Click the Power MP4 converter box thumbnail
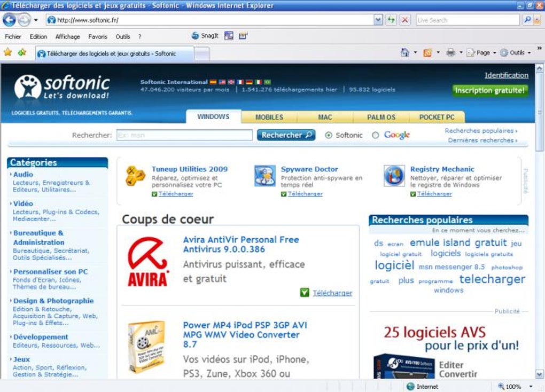The height and width of the screenshot is (392, 545). point(146,347)
